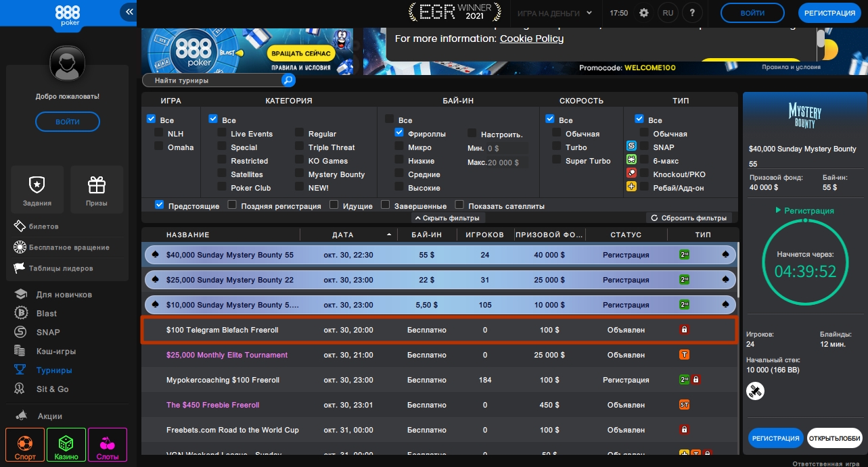Open the Слоты cherries shortcut
This screenshot has width=868, height=467.
pyautogui.click(x=108, y=446)
